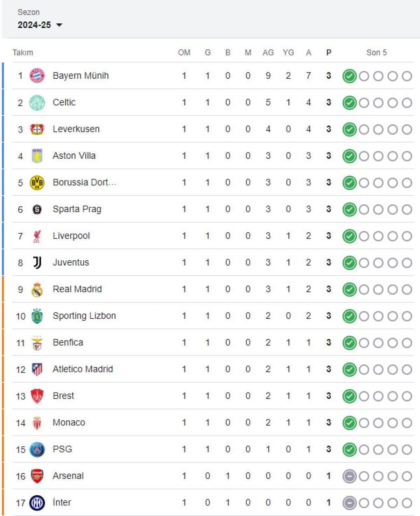Click the Arsenal club crest

click(37, 476)
